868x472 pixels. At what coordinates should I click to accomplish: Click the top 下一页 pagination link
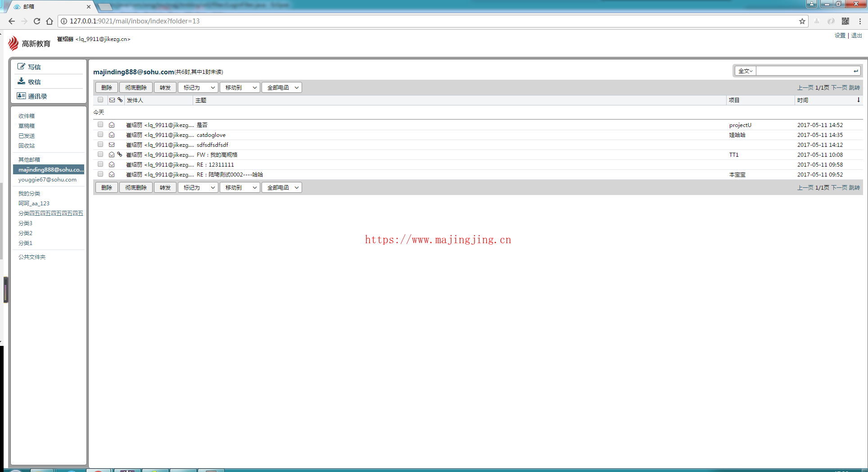[839, 87]
